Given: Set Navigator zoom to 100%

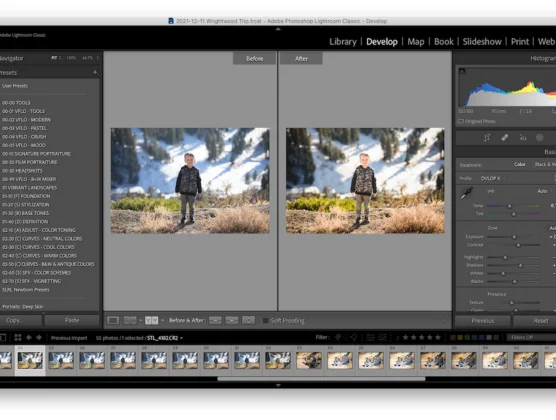Looking at the screenshot, I should (71, 58).
